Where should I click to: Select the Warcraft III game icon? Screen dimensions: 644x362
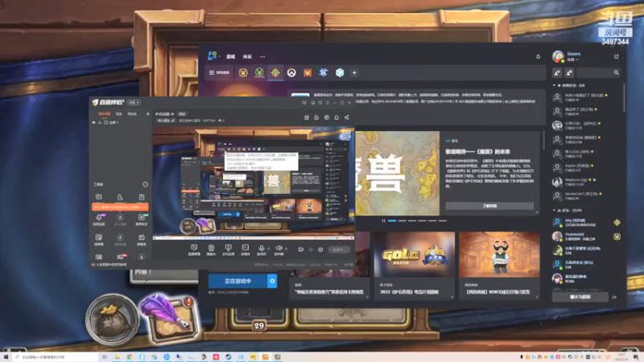[308, 72]
